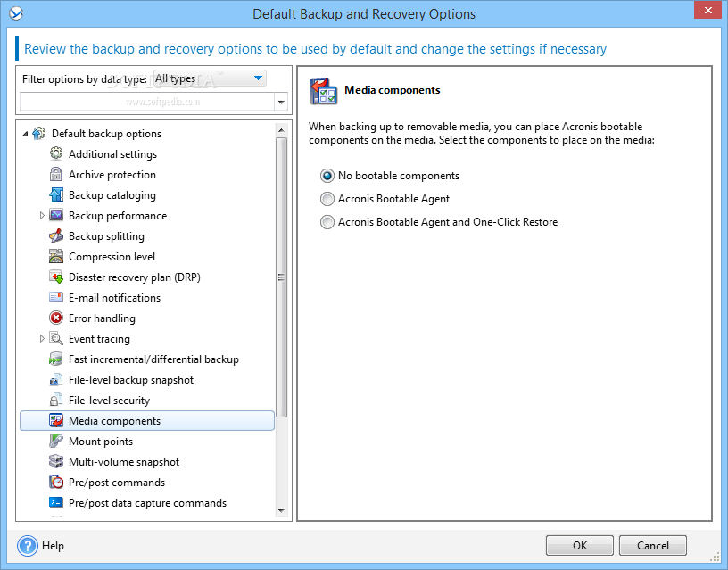
Task: Click the tree scrollbar down arrow
Action: [281, 510]
